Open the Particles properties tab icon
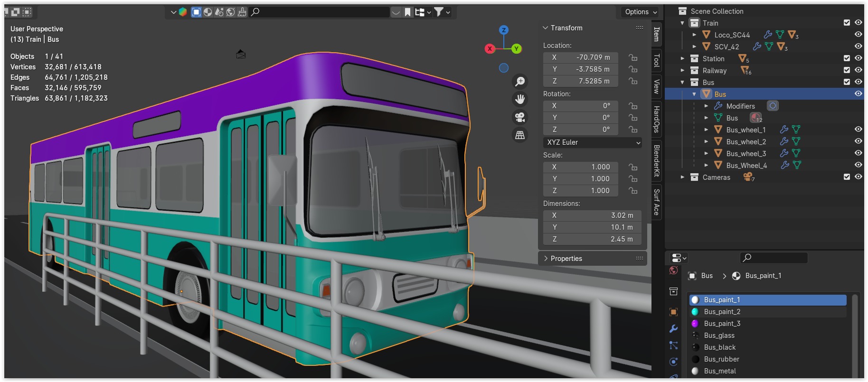 click(x=673, y=345)
